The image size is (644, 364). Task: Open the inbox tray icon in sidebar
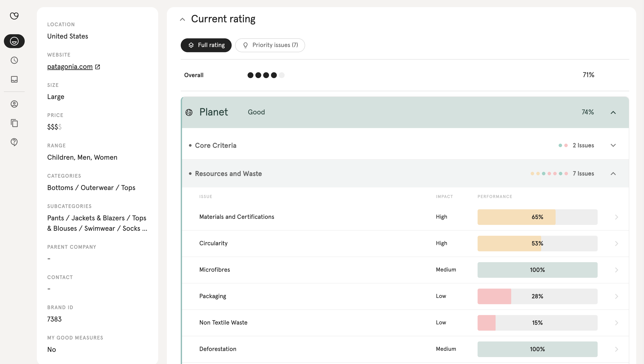(x=14, y=79)
